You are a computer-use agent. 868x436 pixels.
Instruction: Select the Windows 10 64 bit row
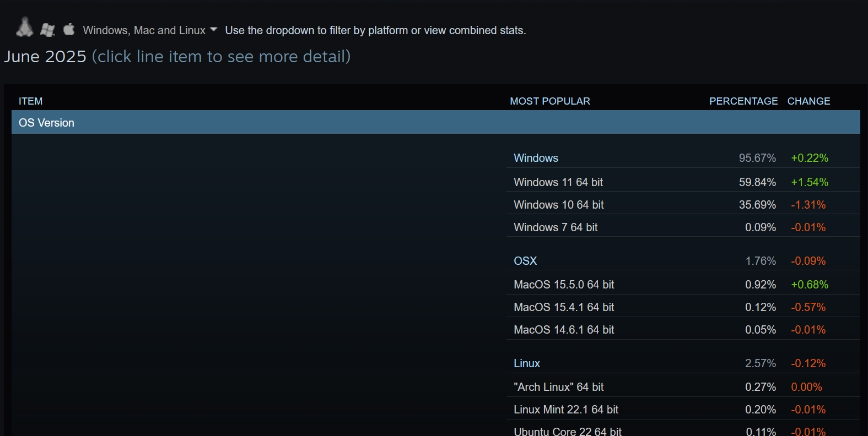click(x=683, y=204)
